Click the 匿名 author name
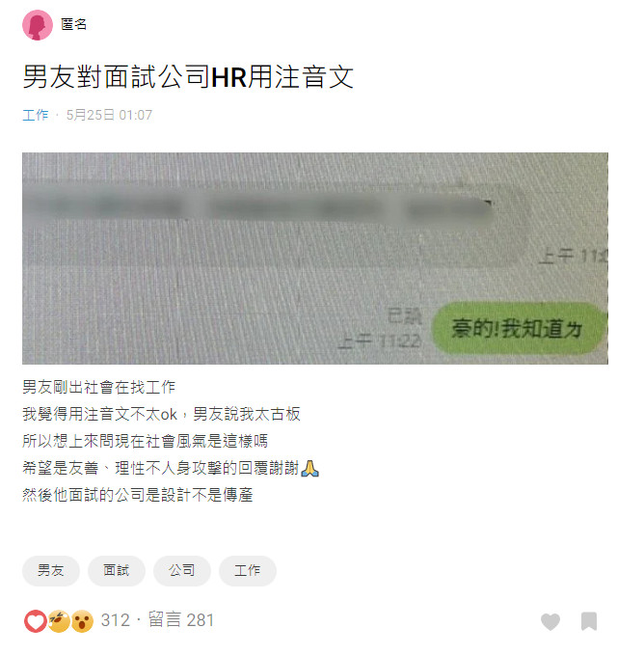 74,25
